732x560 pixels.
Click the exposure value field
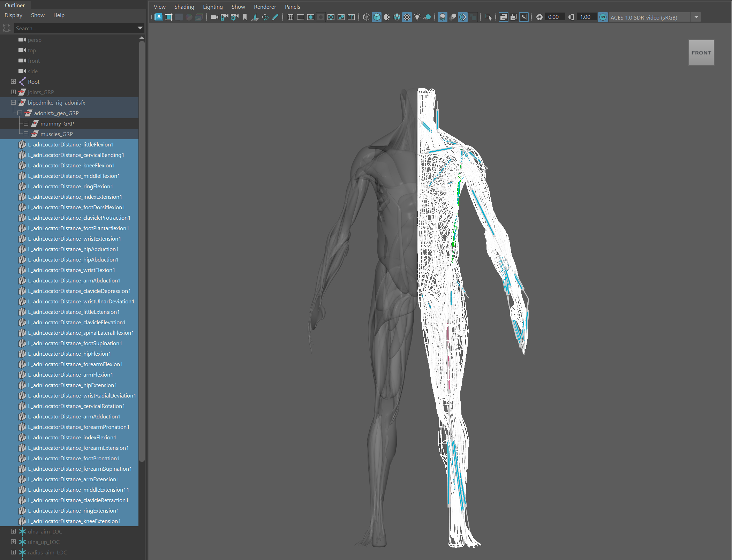(x=554, y=17)
